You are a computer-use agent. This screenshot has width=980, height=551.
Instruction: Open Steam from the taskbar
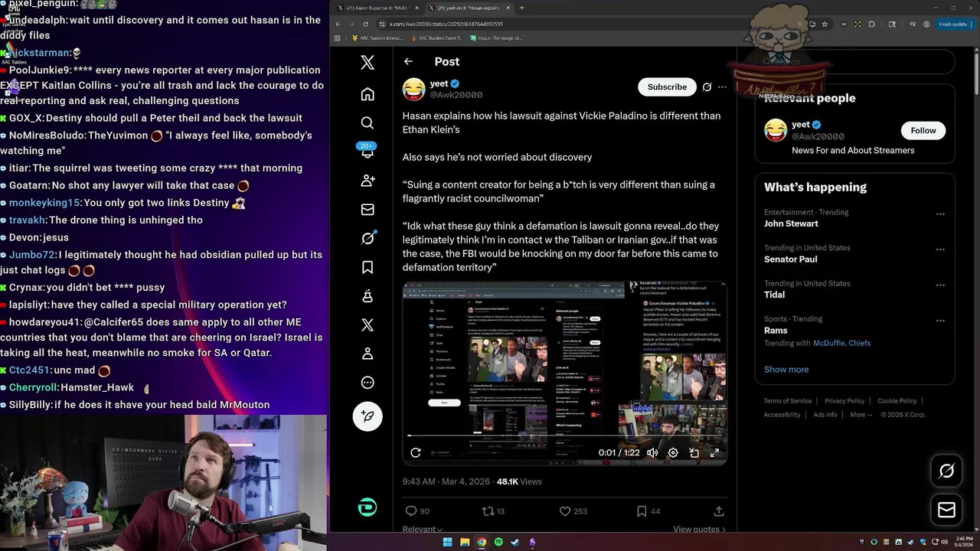coord(515,542)
